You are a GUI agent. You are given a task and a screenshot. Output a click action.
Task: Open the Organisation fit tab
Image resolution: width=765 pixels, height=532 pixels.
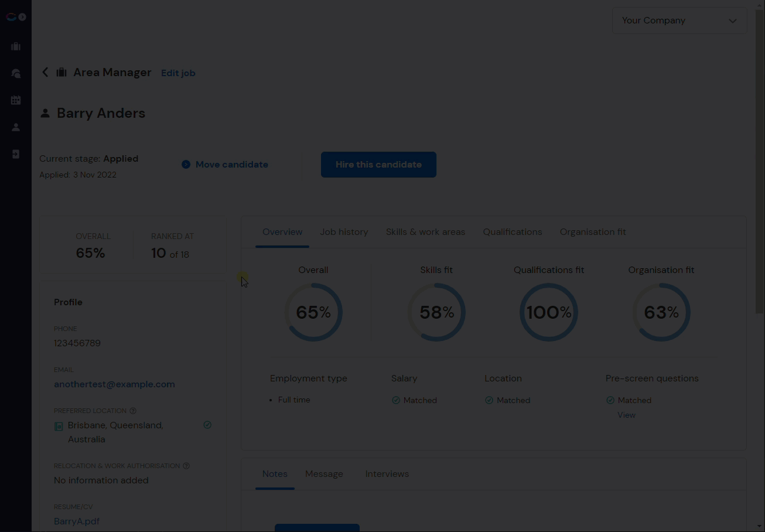click(593, 232)
